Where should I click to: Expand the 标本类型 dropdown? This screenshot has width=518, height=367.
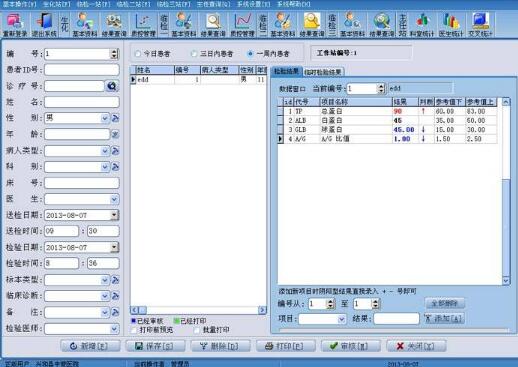(x=105, y=280)
